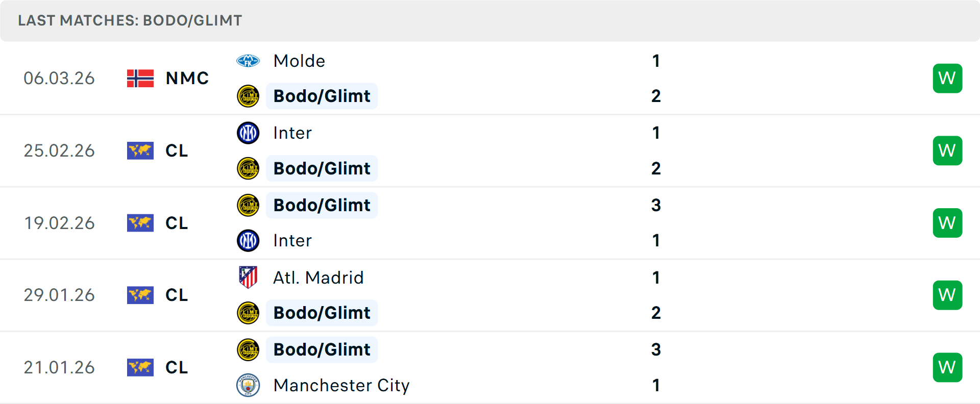Select the date 06.03.26
Image resolution: width=980 pixels, height=404 pixels.
pyautogui.click(x=59, y=78)
